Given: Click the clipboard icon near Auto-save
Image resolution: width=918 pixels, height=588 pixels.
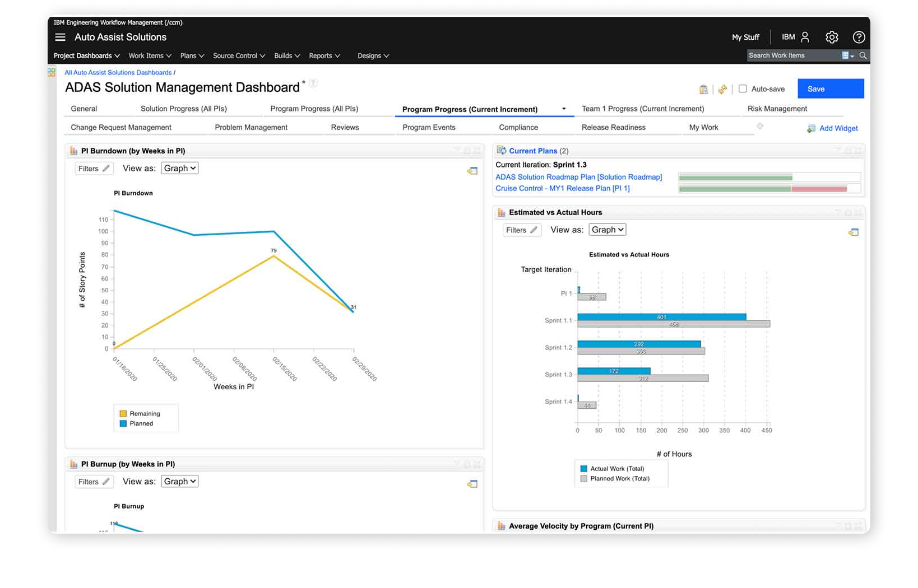Looking at the screenshot, I should (x=703, y=89).
